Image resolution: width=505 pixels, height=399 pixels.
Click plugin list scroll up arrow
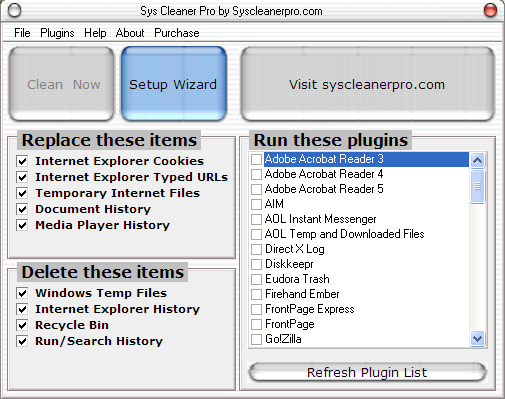pyautogui.click(x=477, y=161)
